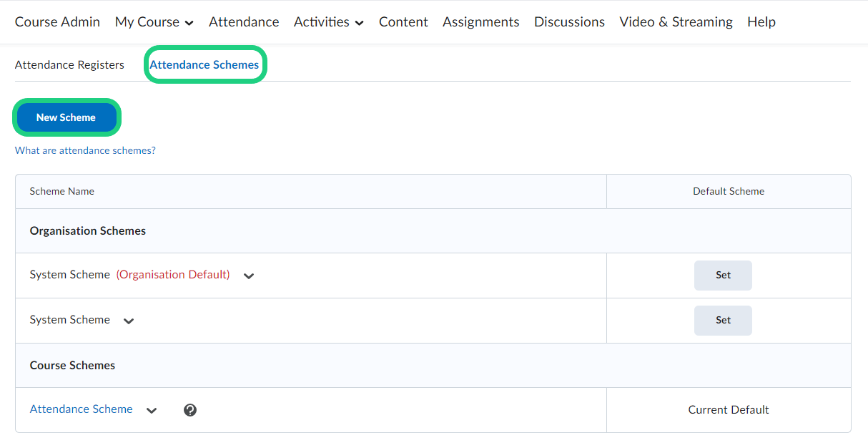
Task: Click the help icon beside Attendance Scheme
Action: coord(190,410)
